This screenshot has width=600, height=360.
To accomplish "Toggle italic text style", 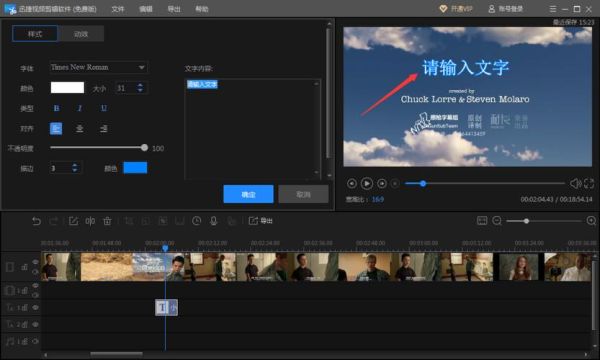I will tap(80, 109).
